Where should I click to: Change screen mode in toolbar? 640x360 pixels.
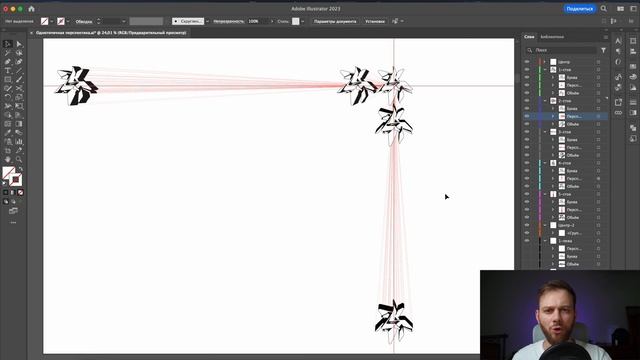[13, 211]
